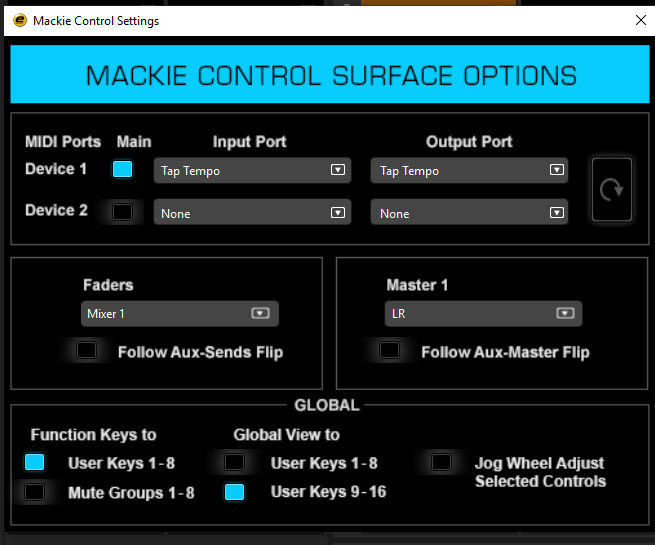This screenshot has width=655, height=545.
Task: Click the Follow Aux-Sends Flip label
Action: 201,352
